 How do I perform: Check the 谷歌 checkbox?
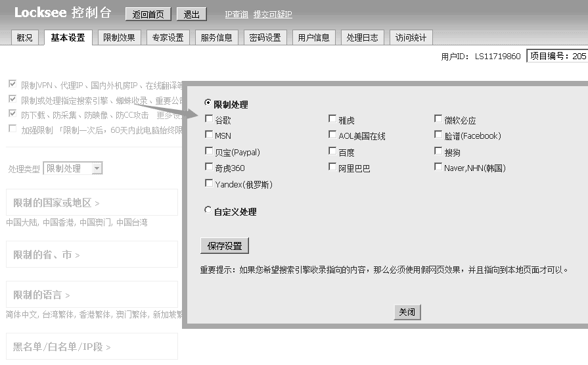[209, 118]
